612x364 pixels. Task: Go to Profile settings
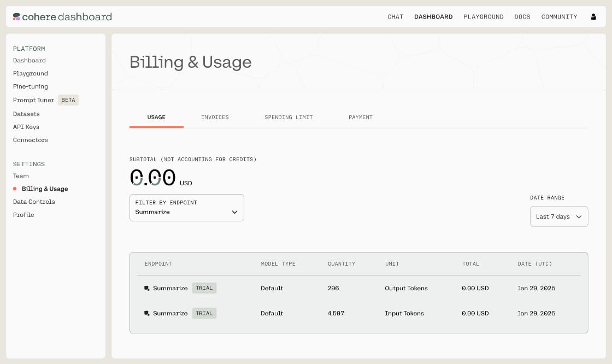click(x=23, y=215)
